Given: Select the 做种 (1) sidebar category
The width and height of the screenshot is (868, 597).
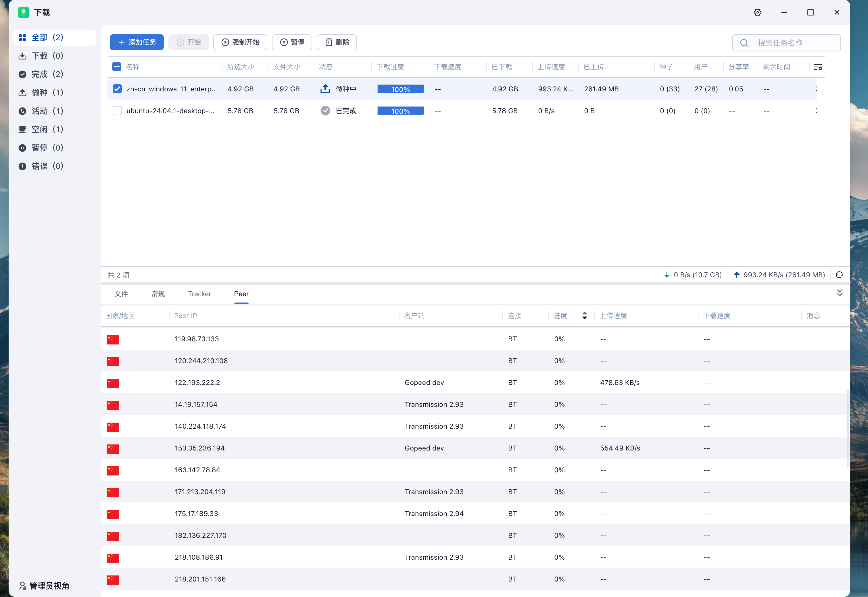Looking at the screenshot, I should pos(55,93).
